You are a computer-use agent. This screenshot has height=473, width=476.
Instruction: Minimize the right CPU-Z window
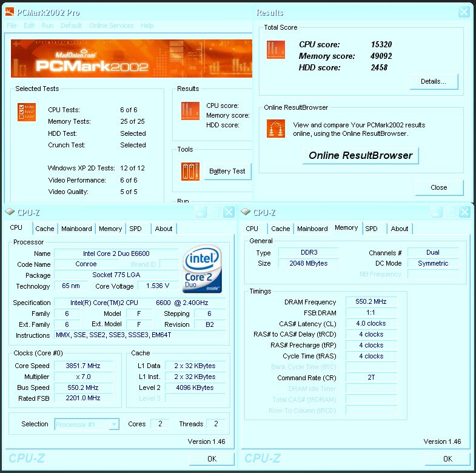pyautogui.click(x=437, y=212)
